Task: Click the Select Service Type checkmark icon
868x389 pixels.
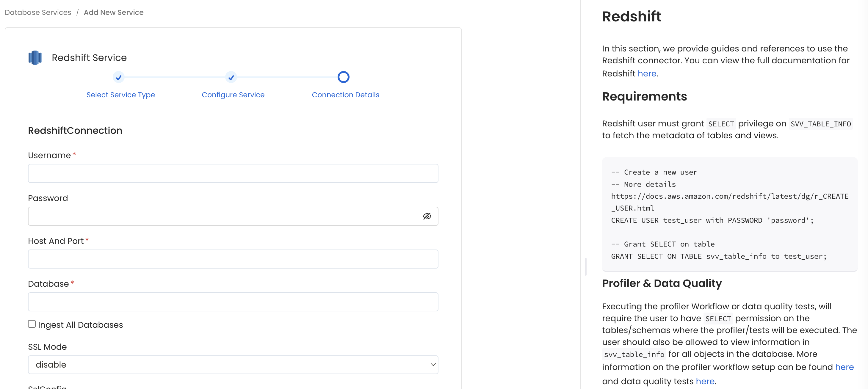Action: pos(119,77)
